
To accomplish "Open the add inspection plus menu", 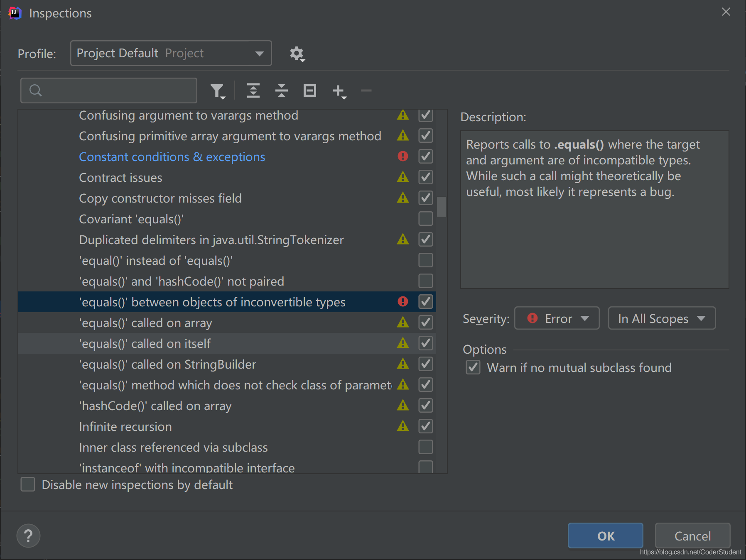I will click(x=339, y=91).
